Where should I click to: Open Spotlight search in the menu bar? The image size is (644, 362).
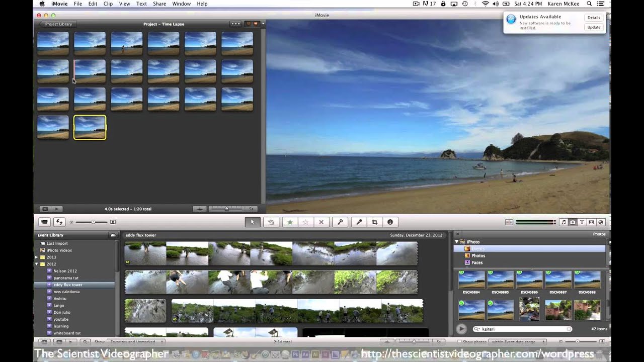point(589,4)
